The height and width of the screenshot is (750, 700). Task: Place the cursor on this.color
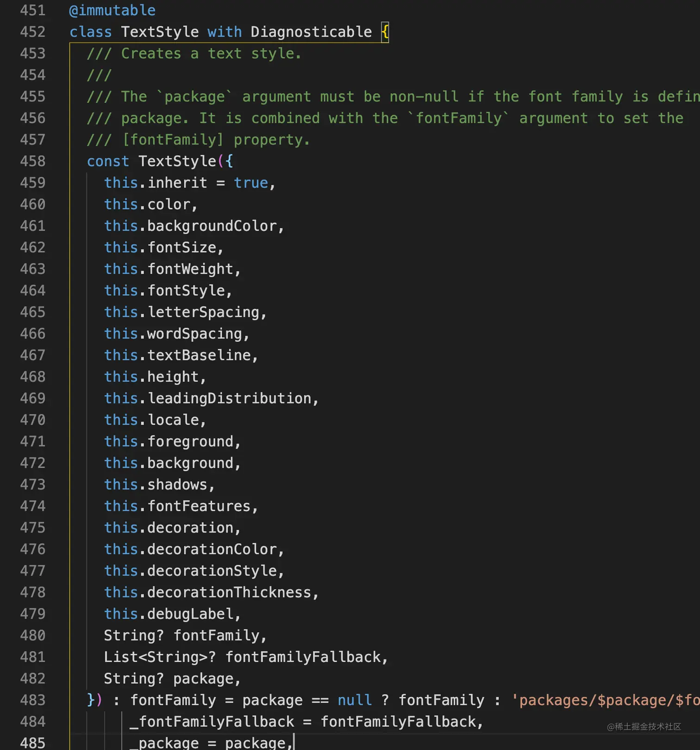click(147, 204)
